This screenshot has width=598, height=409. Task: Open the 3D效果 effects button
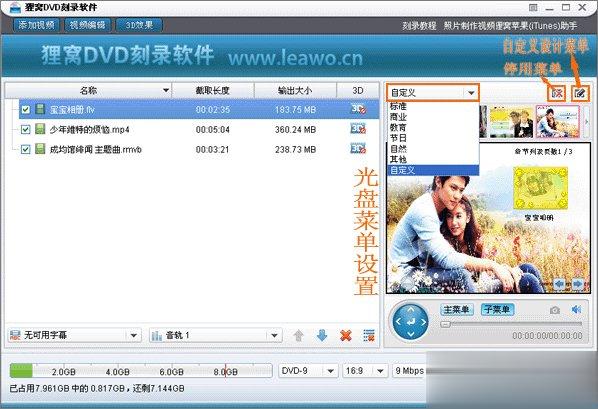[139, 25]
